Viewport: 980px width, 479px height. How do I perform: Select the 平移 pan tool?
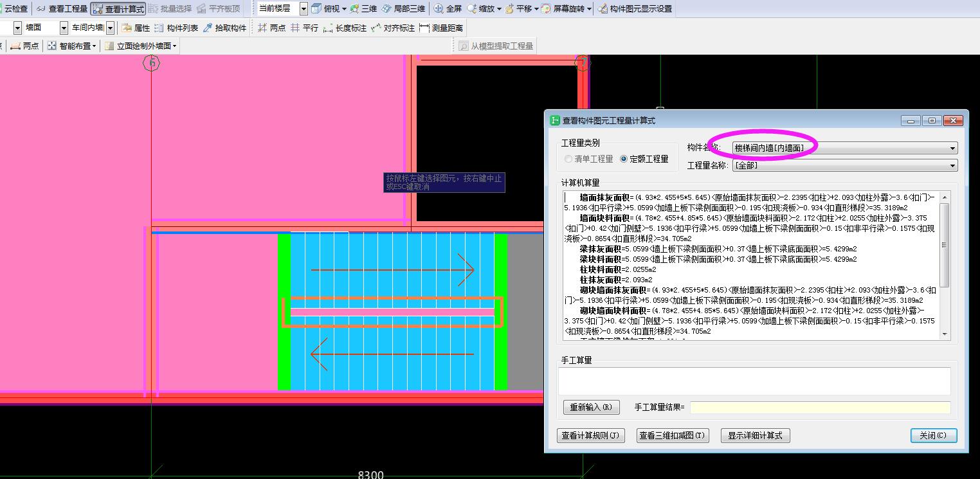[518, 8]
